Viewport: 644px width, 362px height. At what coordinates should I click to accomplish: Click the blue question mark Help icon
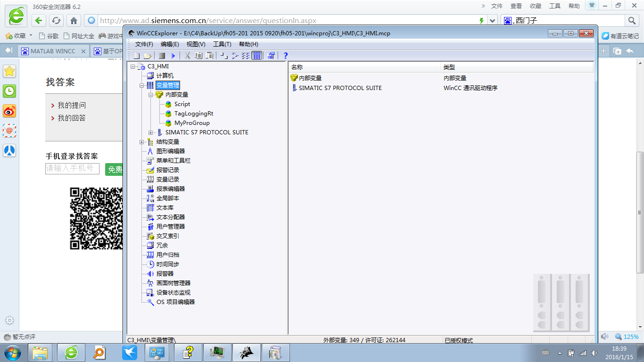coord(285,56)
